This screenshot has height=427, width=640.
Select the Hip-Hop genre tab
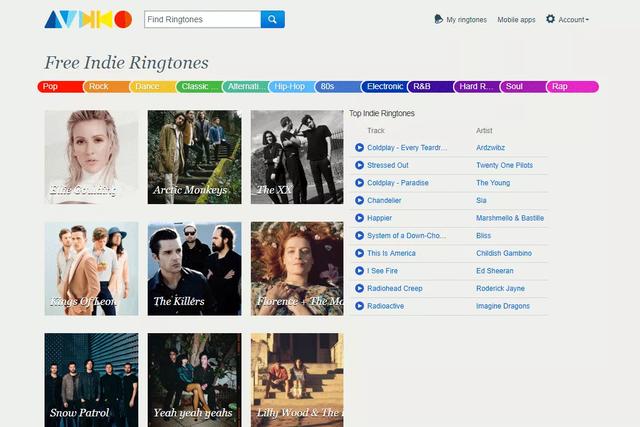coord(290,87)
